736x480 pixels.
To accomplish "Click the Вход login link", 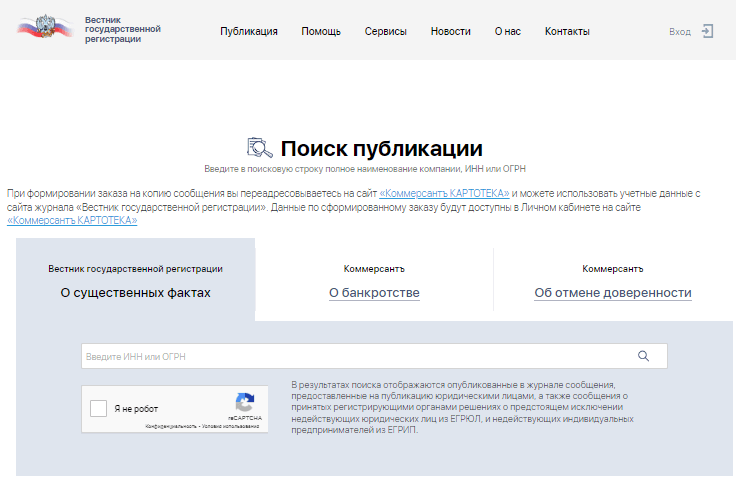I will pyautogui.click(x=680, y=32).
